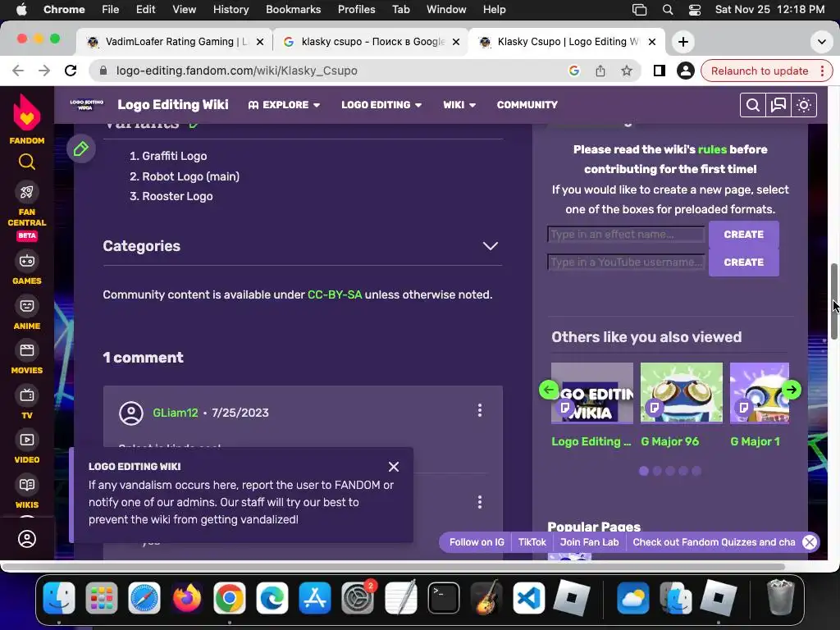Click Create next to effect name field
This screenshot has height=630, width=840.
coord(743,235)
